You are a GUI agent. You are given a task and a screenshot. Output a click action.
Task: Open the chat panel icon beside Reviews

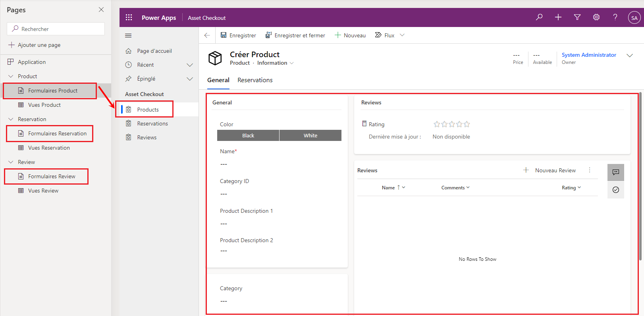pyautogui.click(x=616, y=172)
